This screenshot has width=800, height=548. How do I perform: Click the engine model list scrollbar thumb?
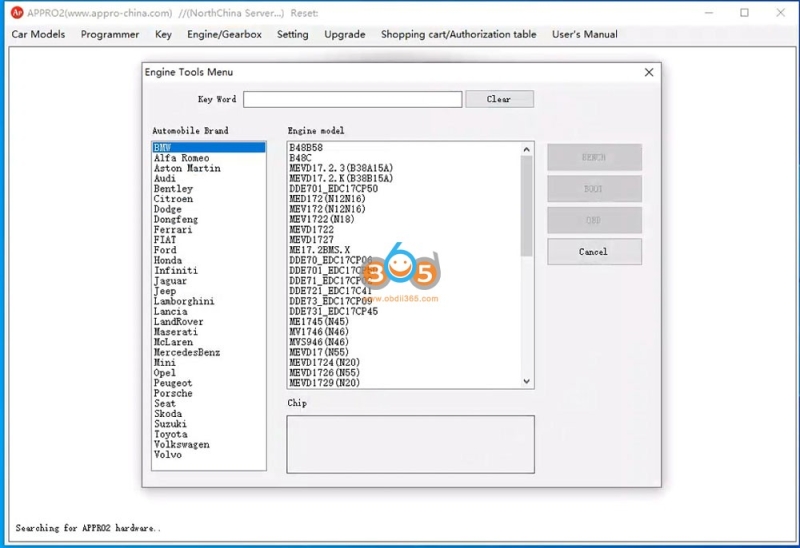point(527,206)
